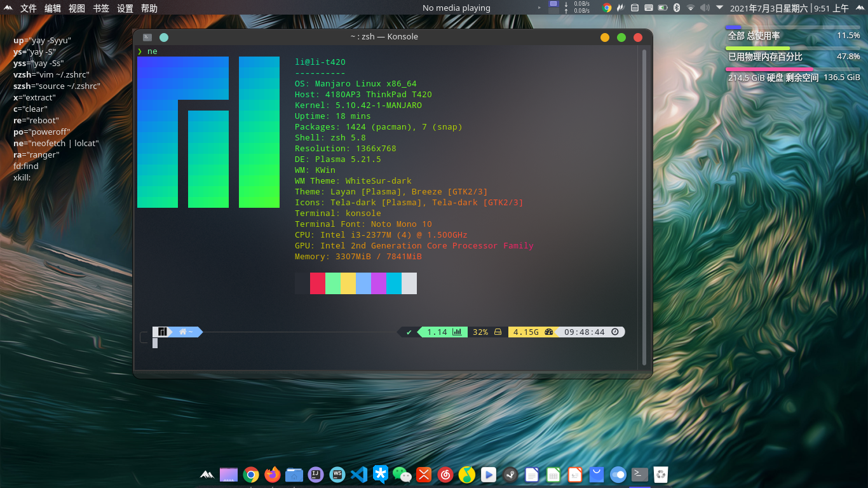Screen dimensions: 868x488
Task: Toggle the Wi-Fi network tray icon
Action: click(691, 8)
